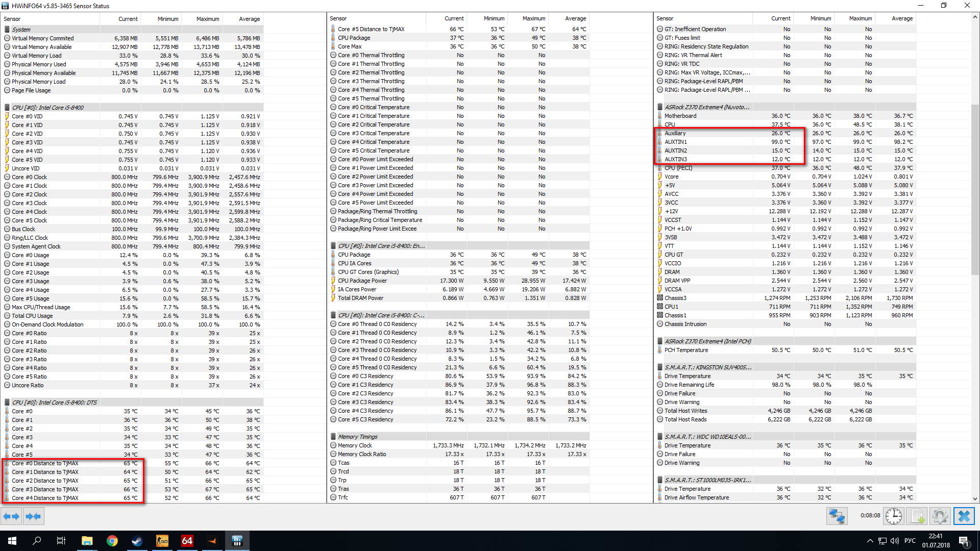Select the AUXTIN1 sensor row
This screenshot has height=551, width=980.
point(676,142)
